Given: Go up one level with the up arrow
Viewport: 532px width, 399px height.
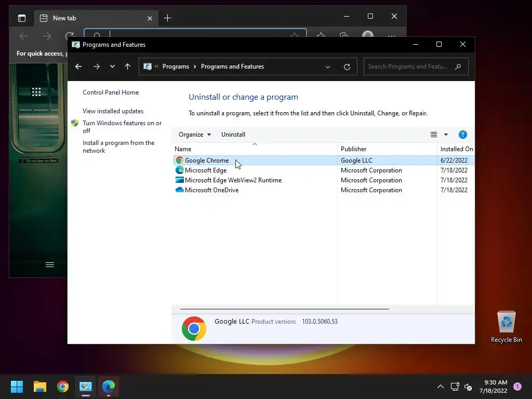Looking at the screenshot, I should [128, 66].
